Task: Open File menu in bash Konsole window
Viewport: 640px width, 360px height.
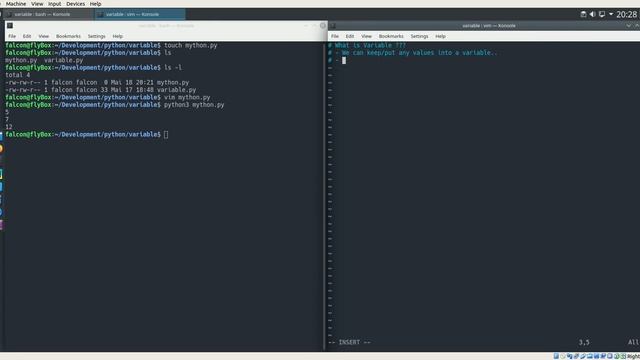Action: point(12,36)
